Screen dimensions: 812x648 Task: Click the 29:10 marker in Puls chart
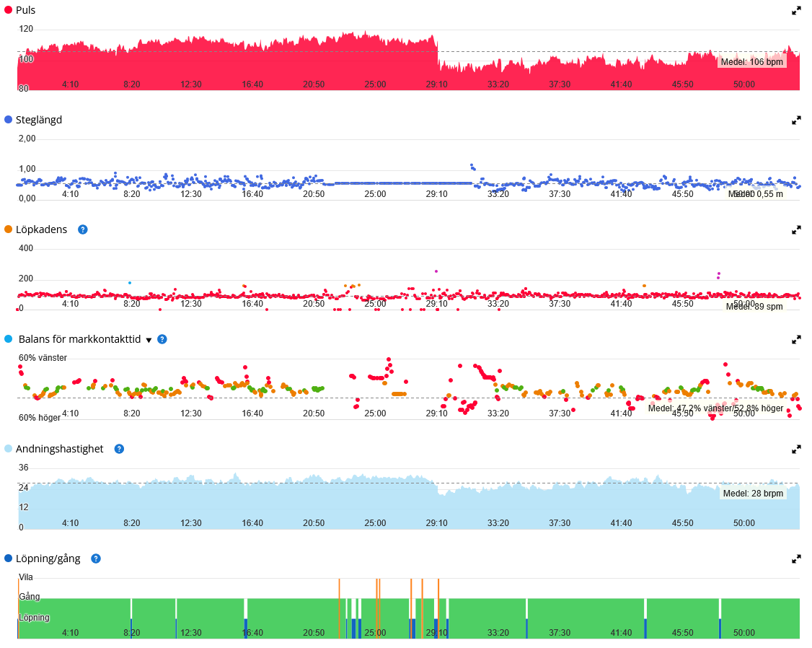pyautogui.click(x=436, y=84)
